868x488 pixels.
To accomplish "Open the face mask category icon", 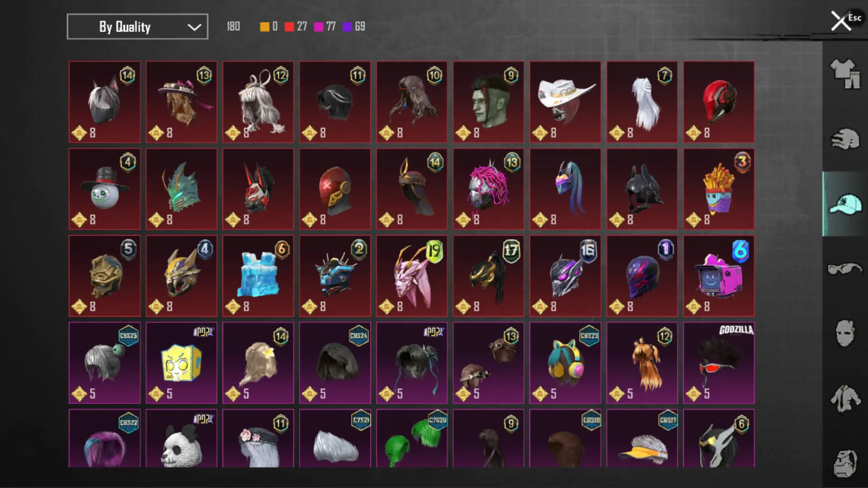I will pyautogui.click(x=845, y=333).
